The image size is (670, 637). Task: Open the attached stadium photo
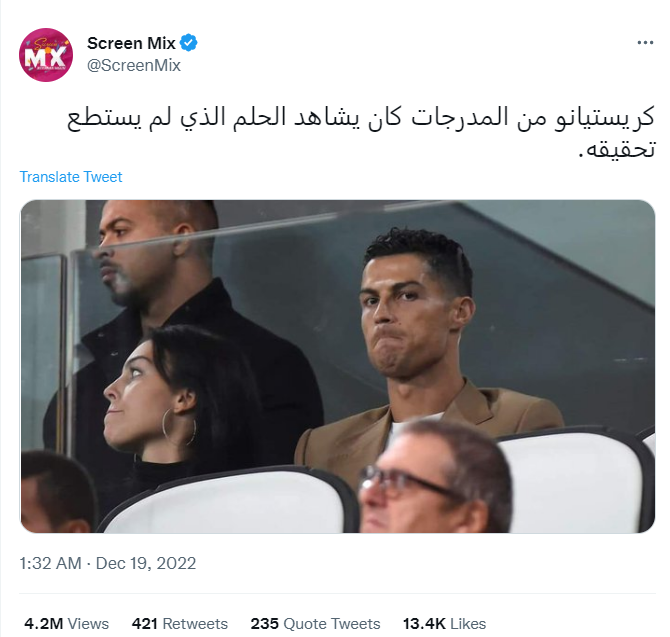(x=338, y=366)
